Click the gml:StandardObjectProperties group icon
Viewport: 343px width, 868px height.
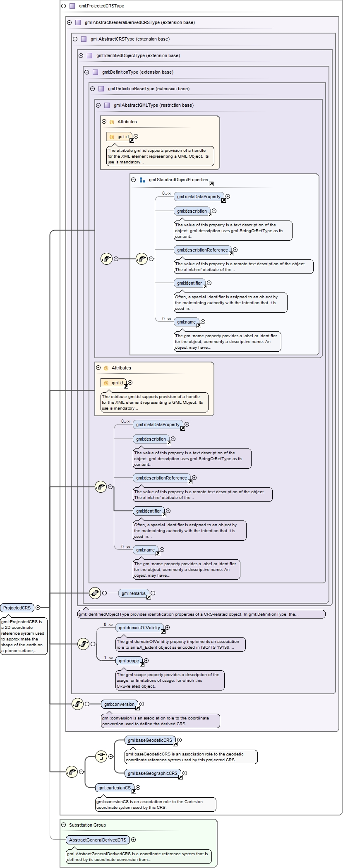coord(142,180)
